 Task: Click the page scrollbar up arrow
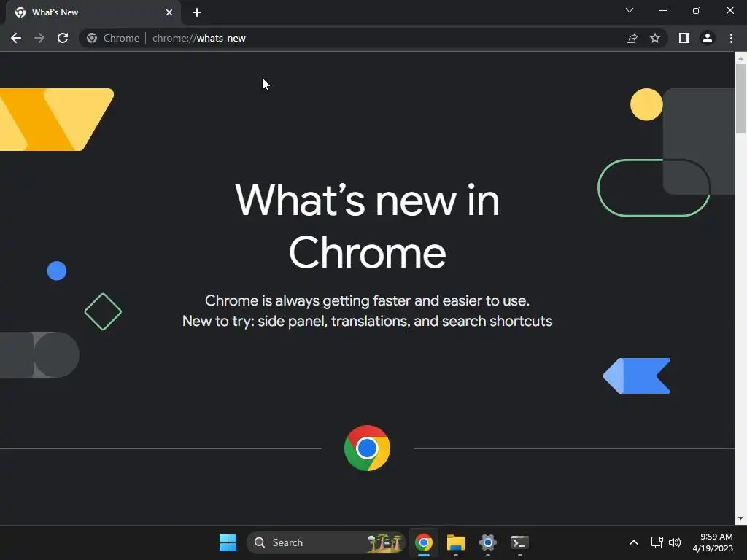coord(740,58)
